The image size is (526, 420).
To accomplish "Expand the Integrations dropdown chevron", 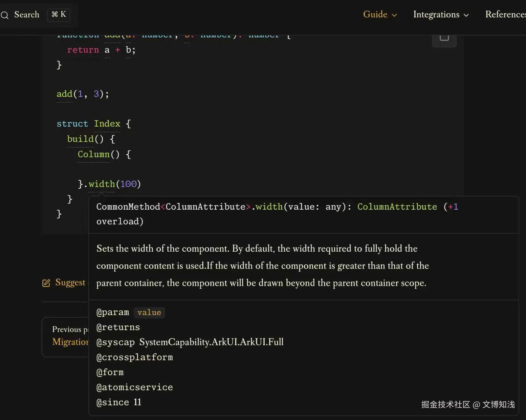I will 466,15.
